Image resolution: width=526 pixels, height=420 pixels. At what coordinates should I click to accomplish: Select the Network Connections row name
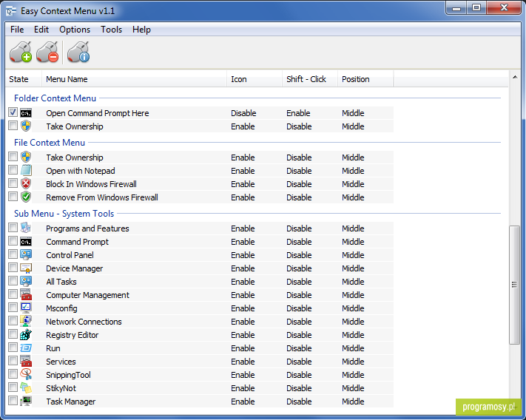84,322
